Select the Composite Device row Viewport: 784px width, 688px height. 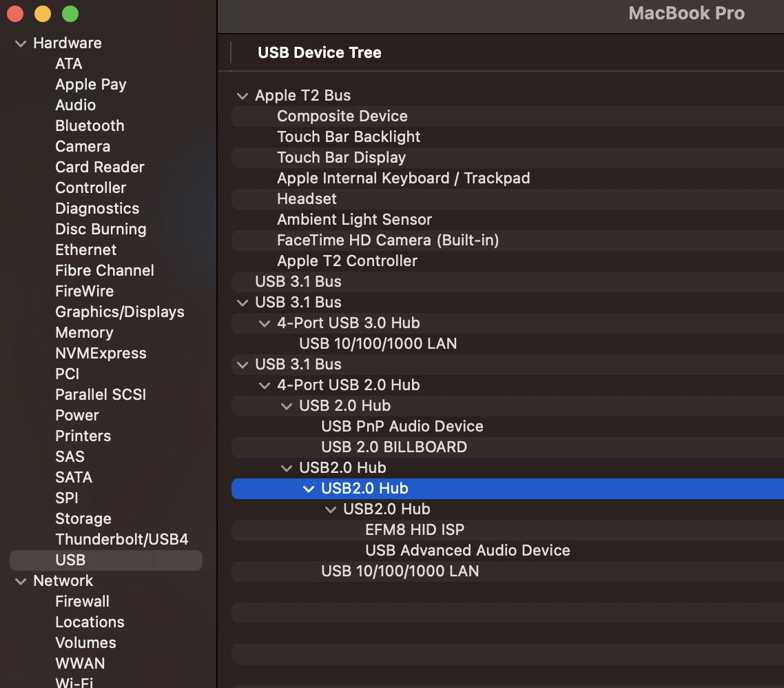(508, 116)
